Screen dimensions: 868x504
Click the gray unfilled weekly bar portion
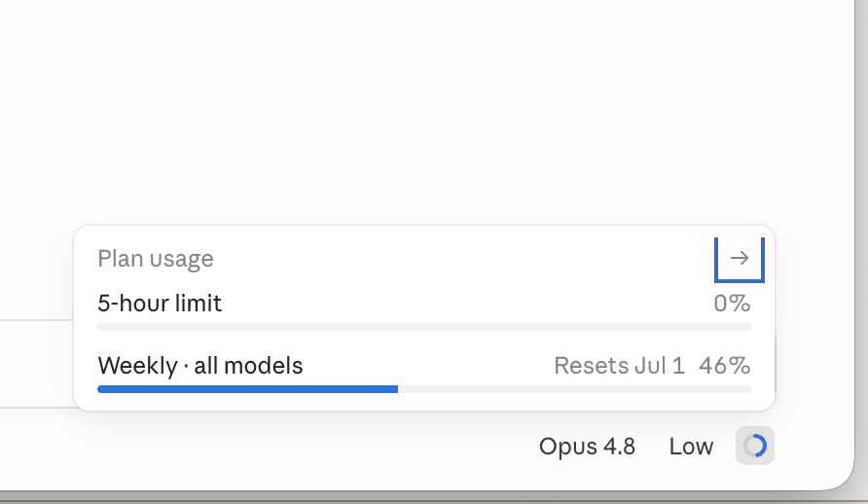tap(574, 389)
